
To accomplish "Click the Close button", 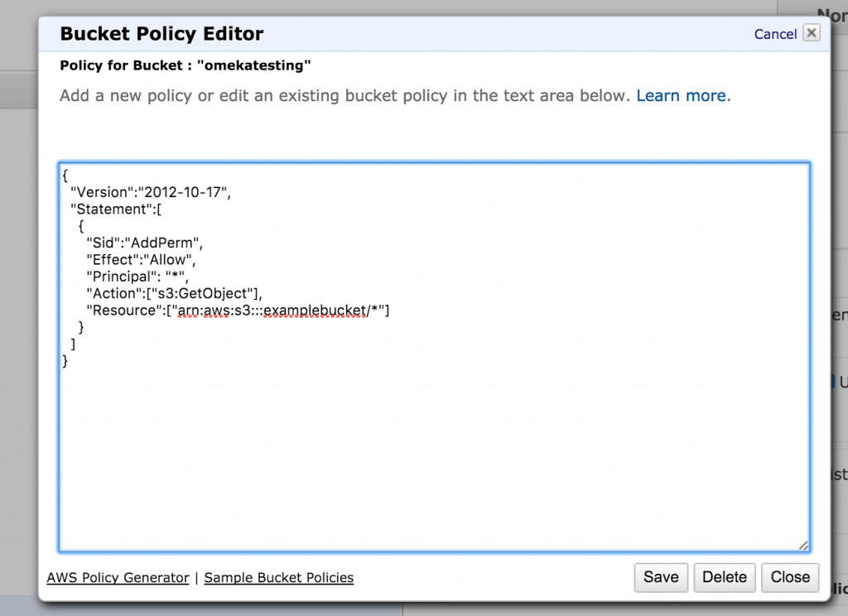I will click(790, 577).
